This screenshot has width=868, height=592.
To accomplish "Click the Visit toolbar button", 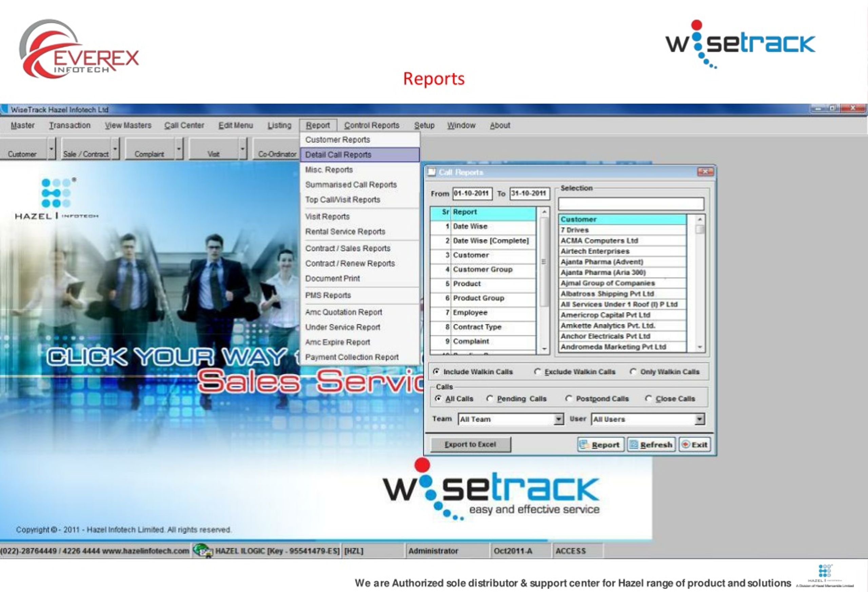I will (214, 149).
